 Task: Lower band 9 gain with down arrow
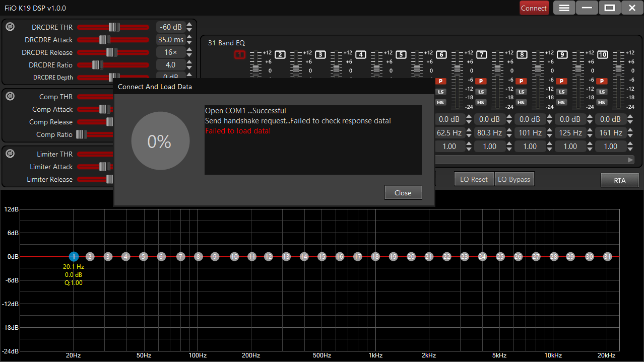click(590, 122)
